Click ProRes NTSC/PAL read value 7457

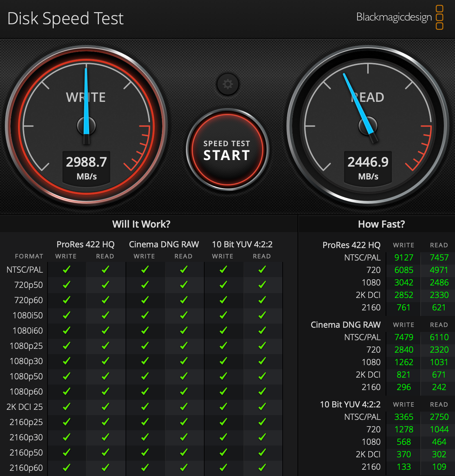[439, 257]
